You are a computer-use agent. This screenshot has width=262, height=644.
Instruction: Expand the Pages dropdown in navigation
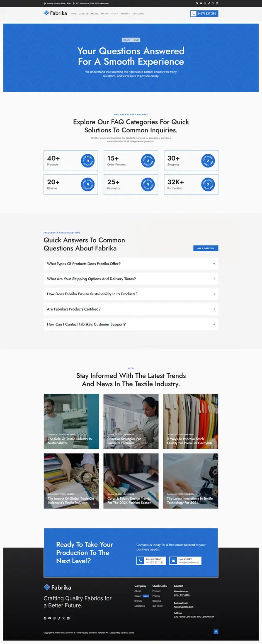[105, 14]
